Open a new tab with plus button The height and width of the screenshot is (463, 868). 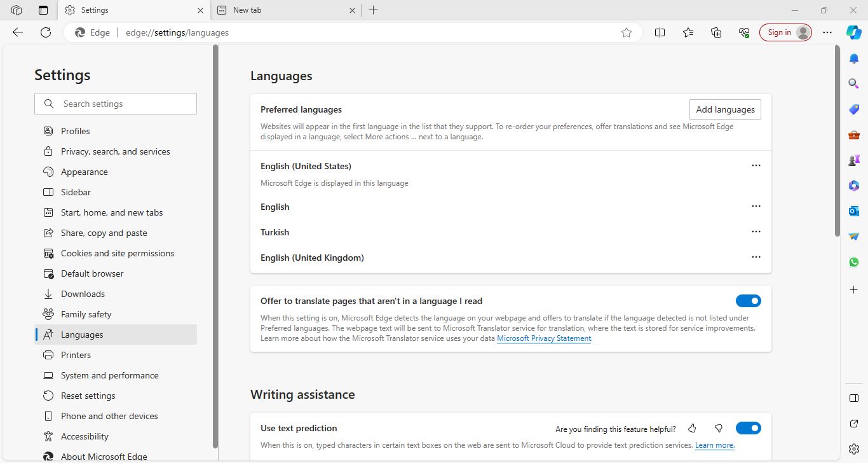pos(373,10)
